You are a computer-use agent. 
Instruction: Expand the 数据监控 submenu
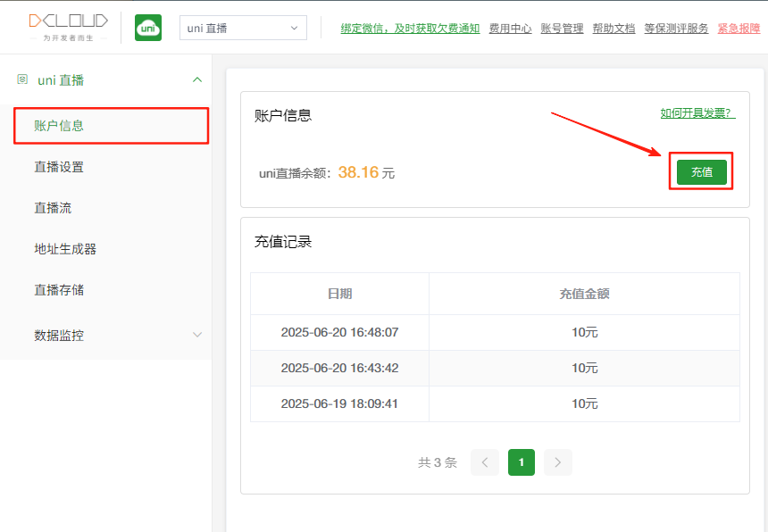click(197, 336)
